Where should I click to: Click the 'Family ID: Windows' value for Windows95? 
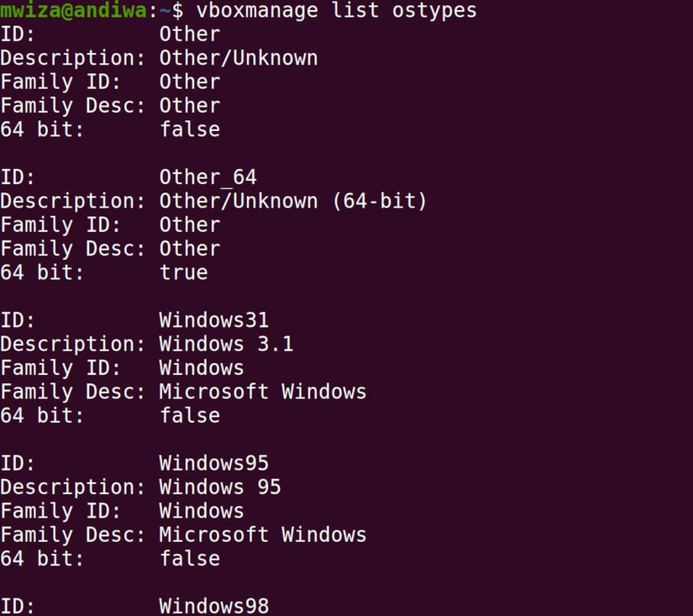[202, 511]
